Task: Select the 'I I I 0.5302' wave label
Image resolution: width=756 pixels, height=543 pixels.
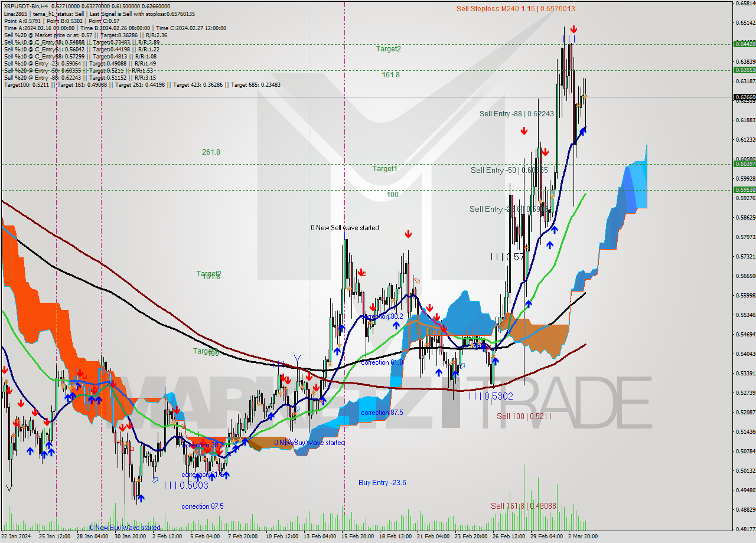Action: click(491, 396)
